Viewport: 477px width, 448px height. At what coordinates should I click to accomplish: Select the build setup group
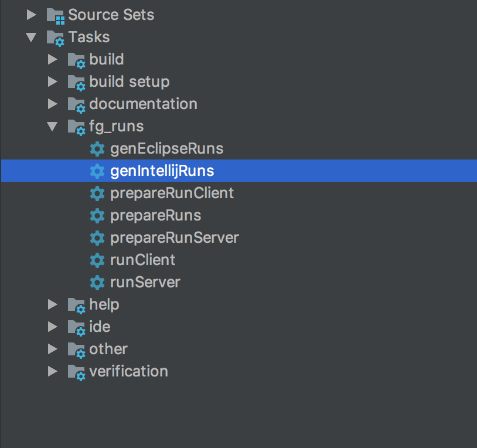(x=130, y=82)
